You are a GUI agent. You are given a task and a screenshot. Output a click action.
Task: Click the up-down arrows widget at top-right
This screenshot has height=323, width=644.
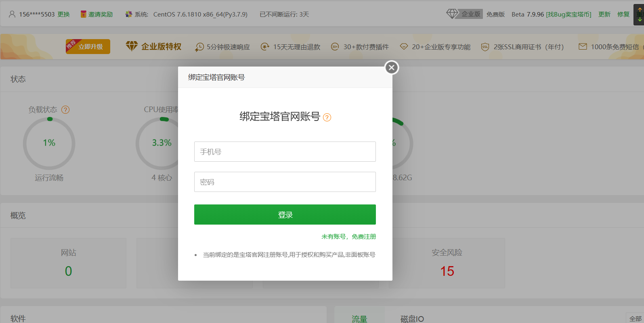[639, 14]
